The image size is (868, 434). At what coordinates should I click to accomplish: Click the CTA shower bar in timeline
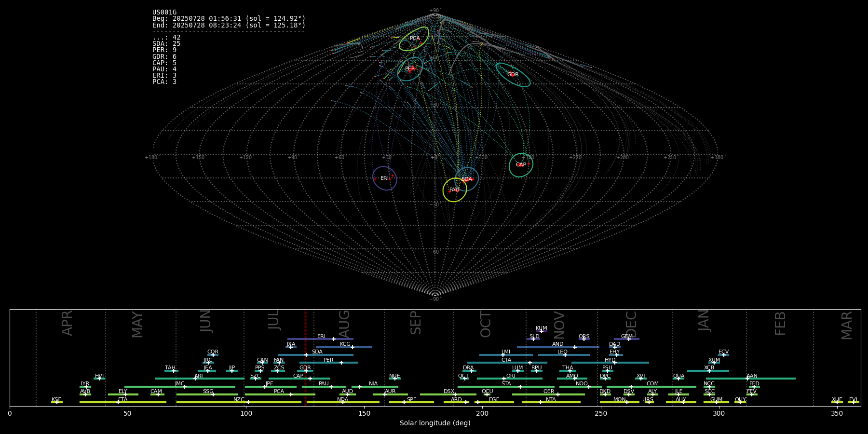click(507, 363)
